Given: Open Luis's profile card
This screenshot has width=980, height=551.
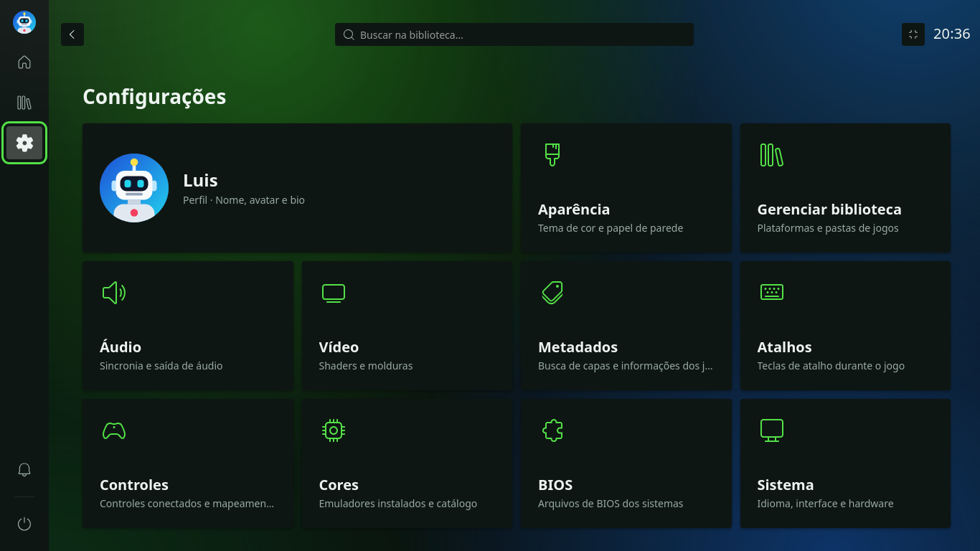Looking at the screenshot, I should tap(297, 188).
